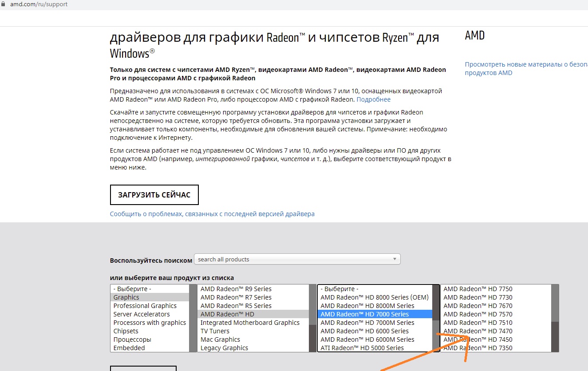Select AMD Radeon R5 Series
Viewport: 588px width, 371px height.
(253, 306)
